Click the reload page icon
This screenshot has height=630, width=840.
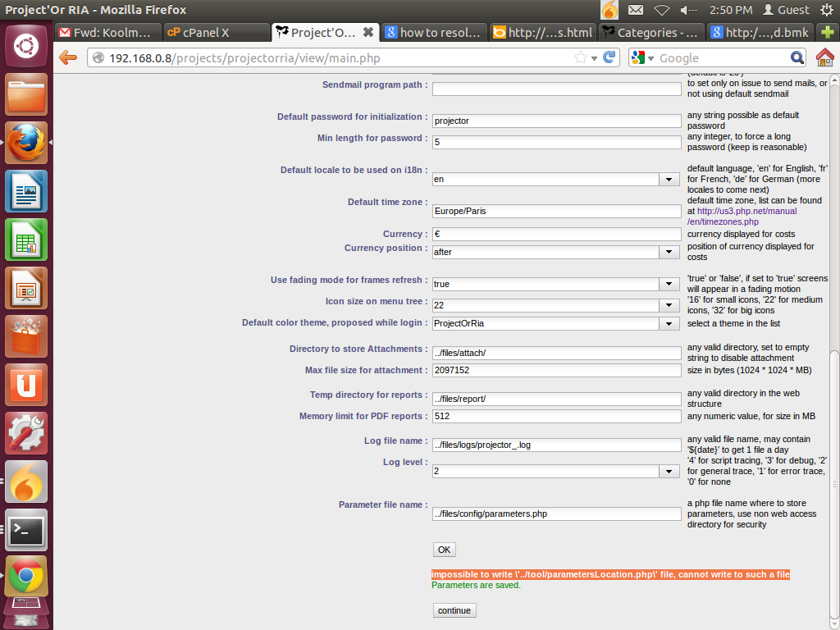coord(609,57)
